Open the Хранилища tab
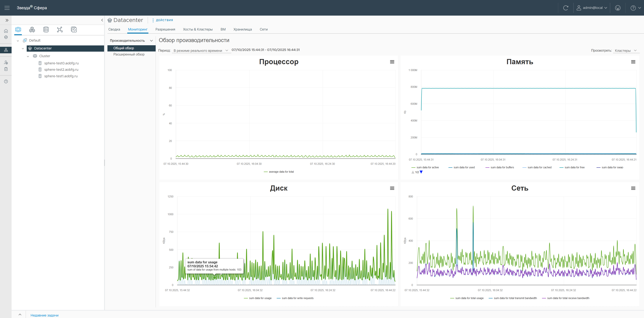Image resolution: width=644 pixels, height=318 pixels. pos(242,29)
